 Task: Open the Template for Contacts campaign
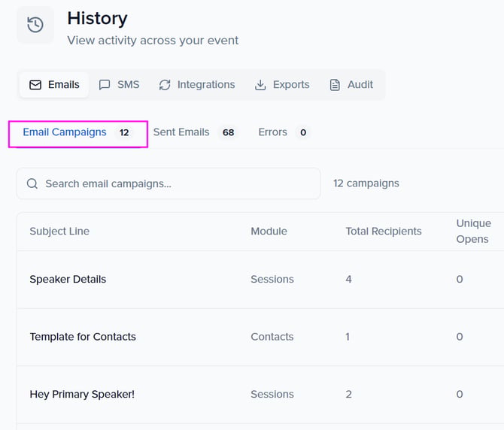pos(83,337)
